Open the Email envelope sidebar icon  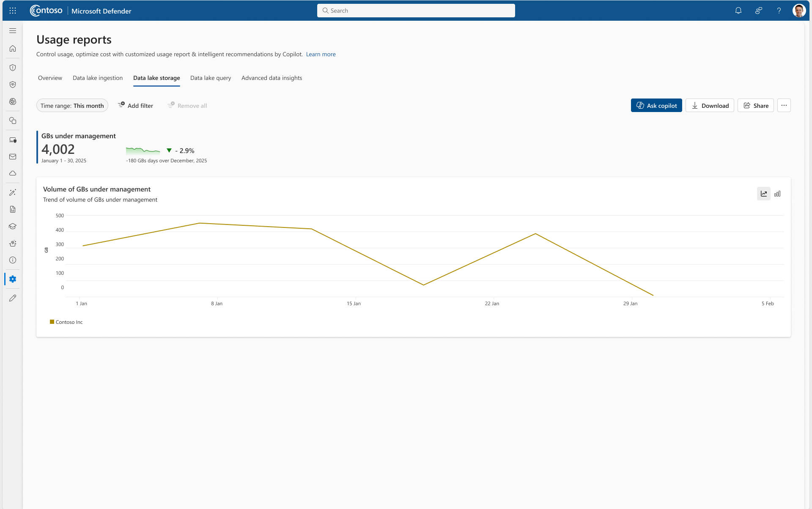click(x=13, y=156)
